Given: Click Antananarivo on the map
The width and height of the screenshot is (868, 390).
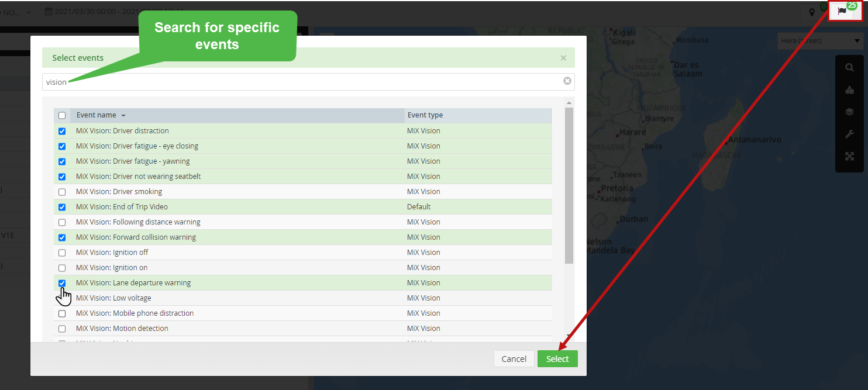Looking at the screenshot, I should pos(755,140).
